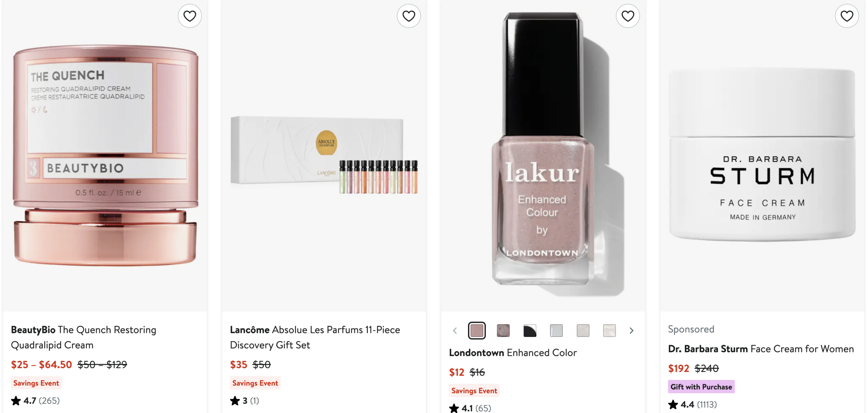868x413 pixels.
Task: Show previous Londontown color swatches
Action: tap(455, 331)
